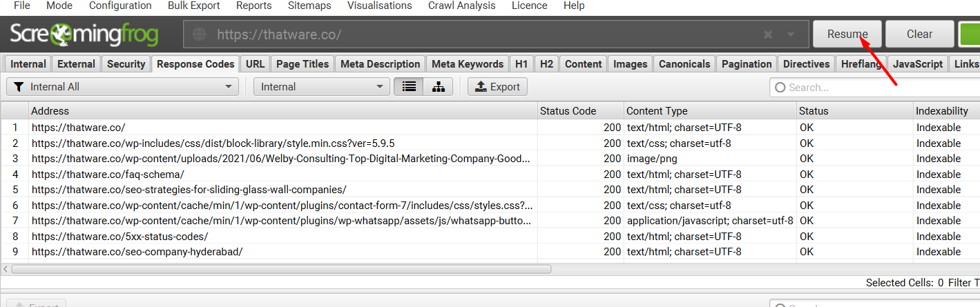This screenshot has height=307, width=980.
Task: Open the Pagination tab
Action: (x=747, y=64)
